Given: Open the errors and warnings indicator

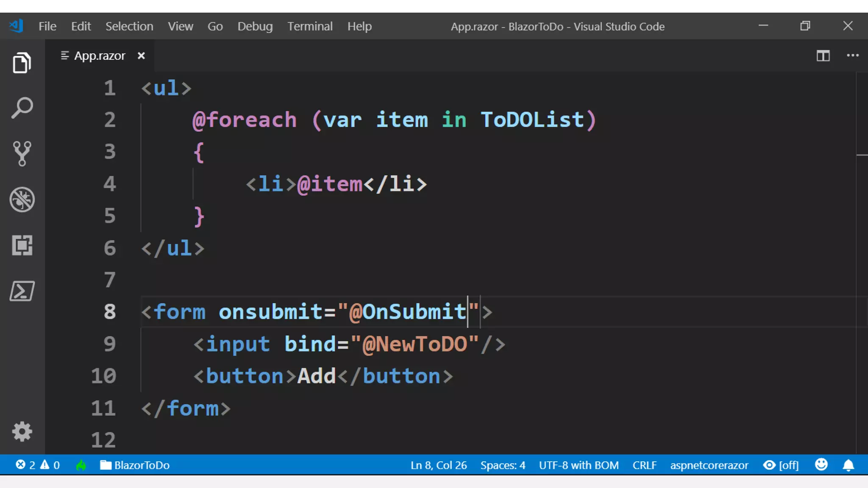Looking at the screenshot, I should 37,465.
